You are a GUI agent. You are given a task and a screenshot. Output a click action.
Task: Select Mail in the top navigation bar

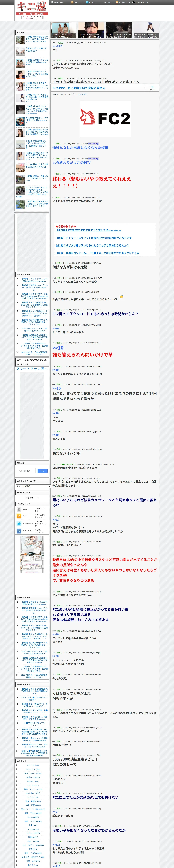tap(107, 2)
